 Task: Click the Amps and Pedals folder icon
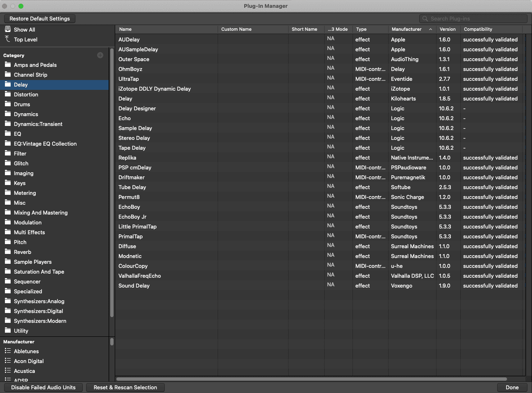coord(8,64)
